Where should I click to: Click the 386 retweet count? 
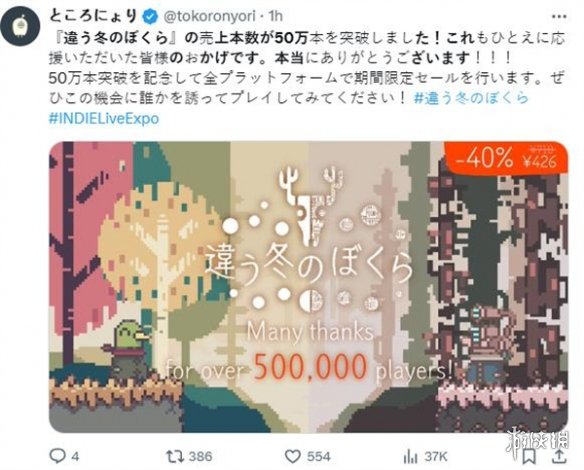click(200, 457)
